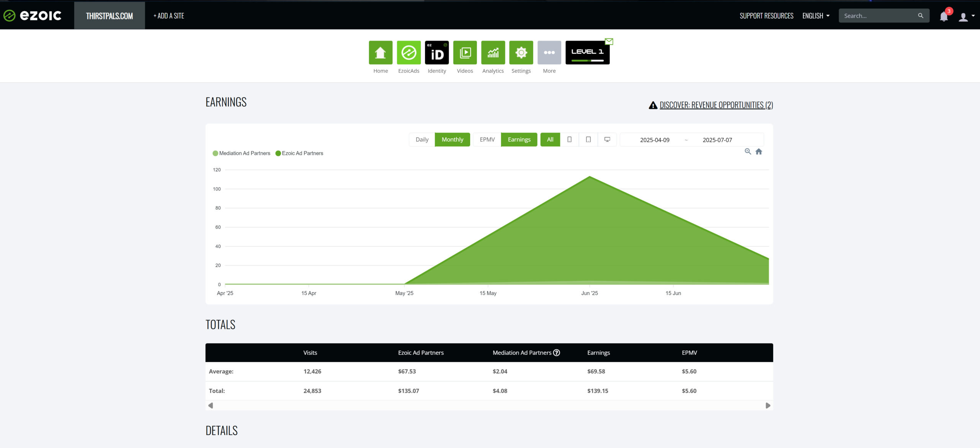The image size is (980, 448).
Task: Select All devices filter
Action: point(550,139)
